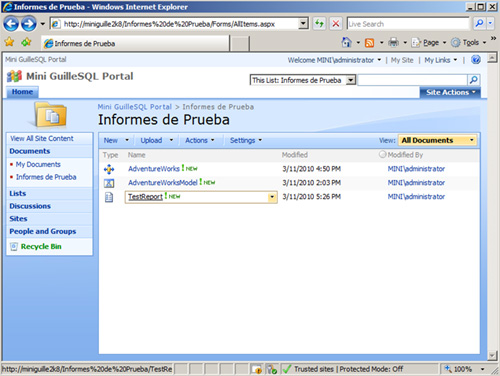
Task: Click the Print icon in command bar
Action: [394, 42]
